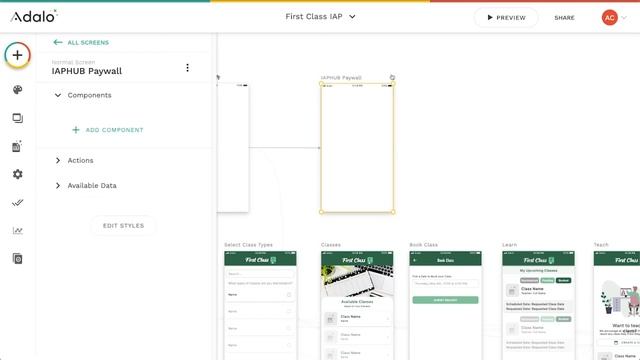Click Available Classes heading in Classes screen
The image size is (640, 360).
pyautogui.click(x=357, y=302)
